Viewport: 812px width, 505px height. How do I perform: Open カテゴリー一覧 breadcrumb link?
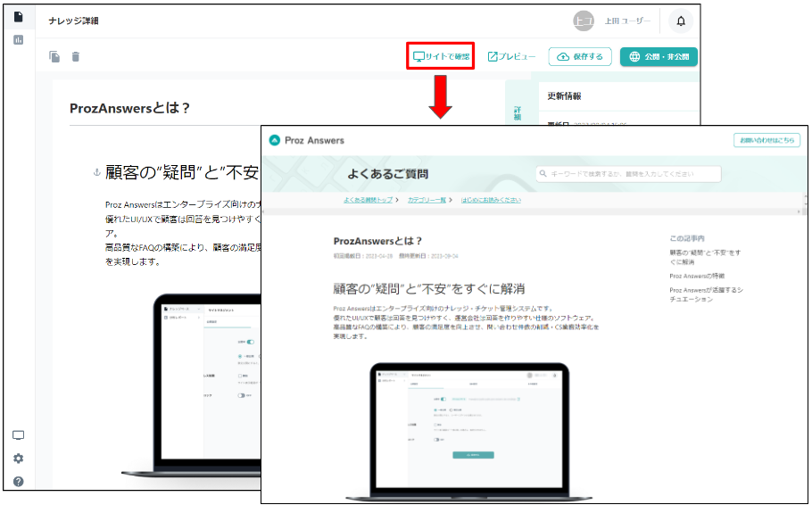(427, 200)
